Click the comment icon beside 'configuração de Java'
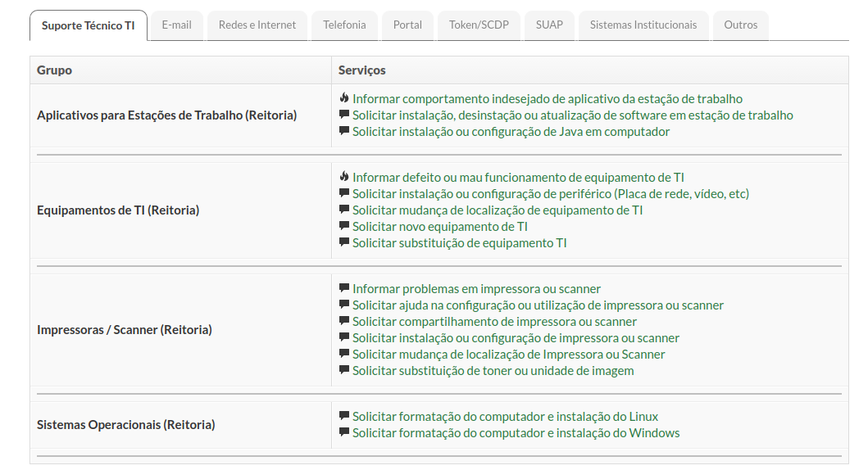 (343, 131)
